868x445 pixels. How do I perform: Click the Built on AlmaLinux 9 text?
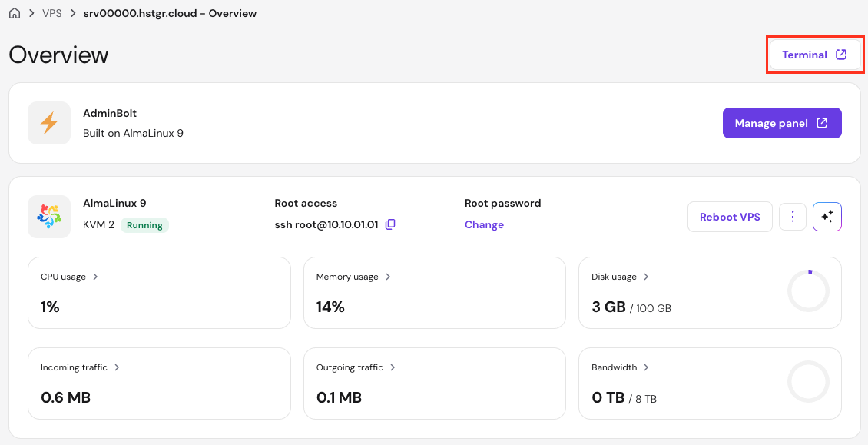pyautogui.click(x=134, y=134)
